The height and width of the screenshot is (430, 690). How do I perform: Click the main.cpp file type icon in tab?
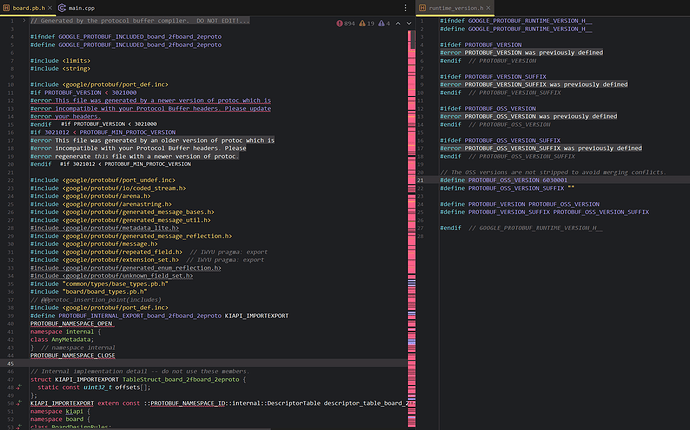[x=62, y=8]
